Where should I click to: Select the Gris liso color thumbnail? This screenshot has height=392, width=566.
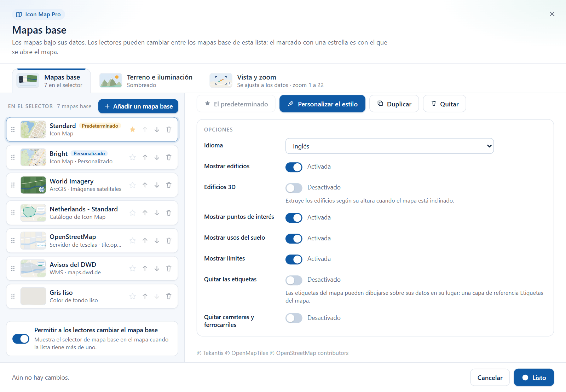pos(33,296)
